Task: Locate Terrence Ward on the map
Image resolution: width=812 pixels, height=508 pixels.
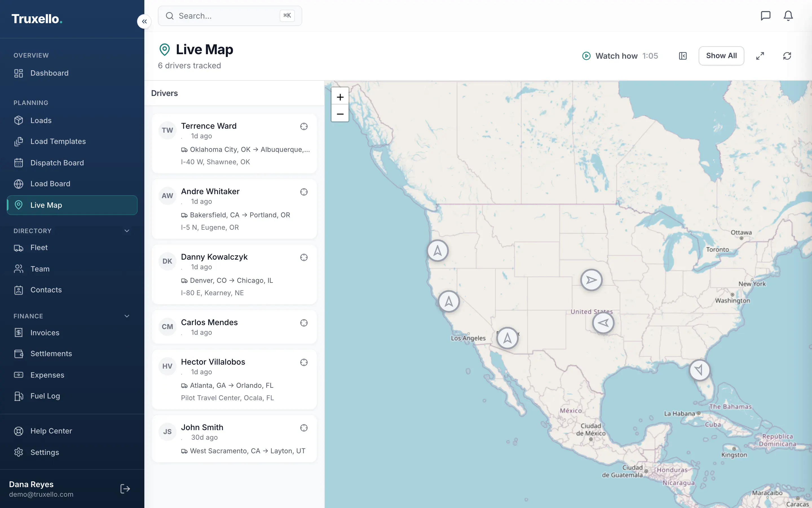Action: tap(304, 126)
